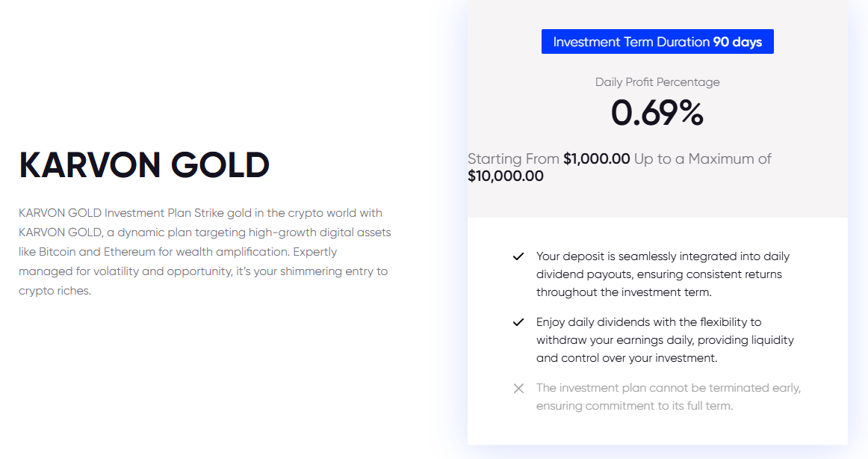Click the text about withdrawing earnings daily
The height and width of the screenshot is (459, 868).
pyautogui.click(x=665, y=340)
